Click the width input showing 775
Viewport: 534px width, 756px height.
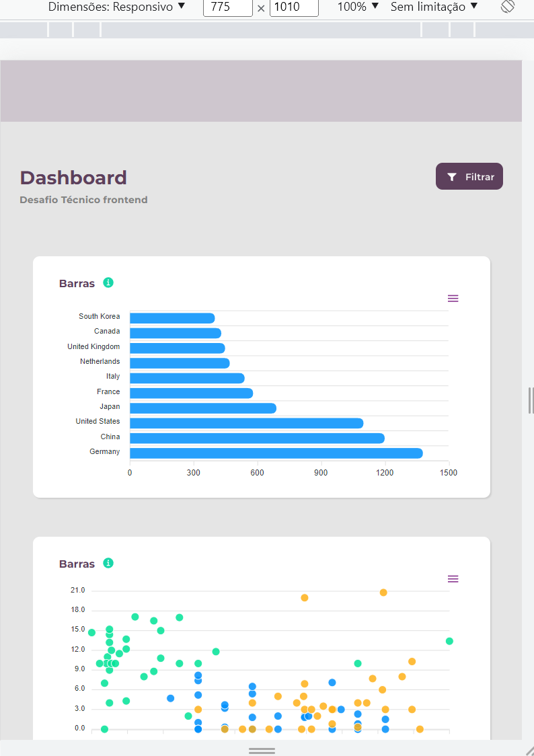[228, 7]
